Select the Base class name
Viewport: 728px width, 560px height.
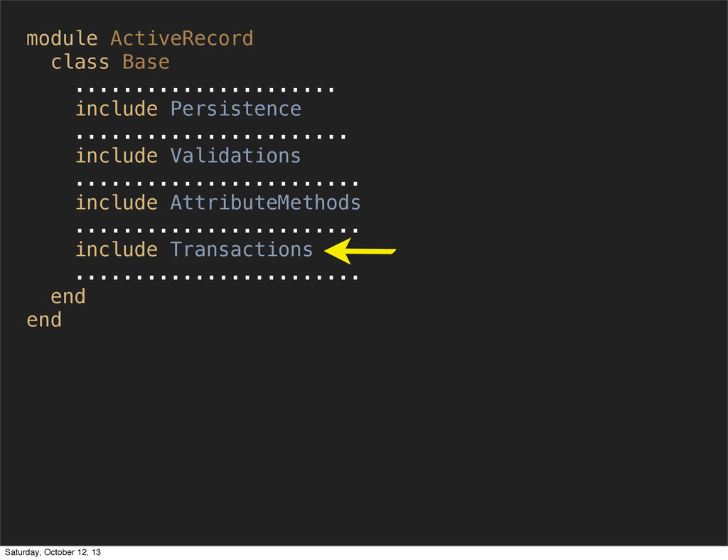pyautogui.click(x=146, y=62)
